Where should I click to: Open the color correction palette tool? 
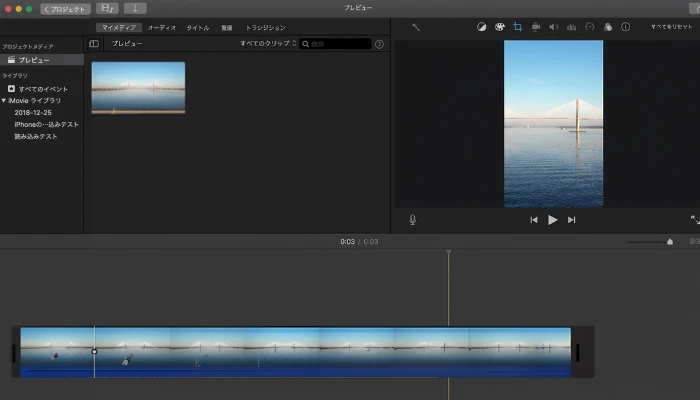[x=499, y=27]
